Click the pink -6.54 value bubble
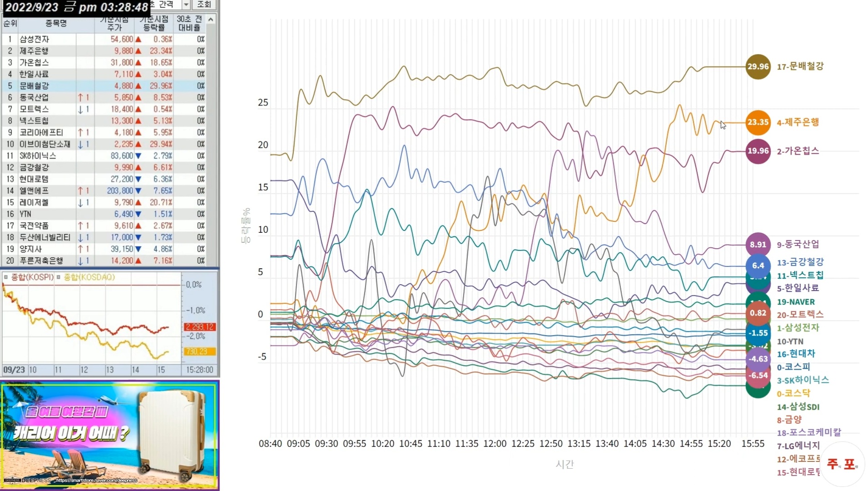The width and height of the screenshot is (868, 491). click(x=758, y=376)
